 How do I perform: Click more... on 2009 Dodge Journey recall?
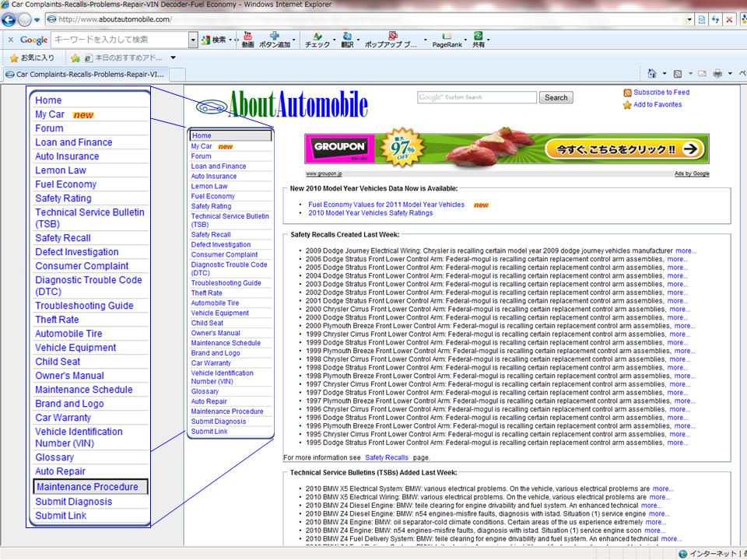click(x=686, y=251)
